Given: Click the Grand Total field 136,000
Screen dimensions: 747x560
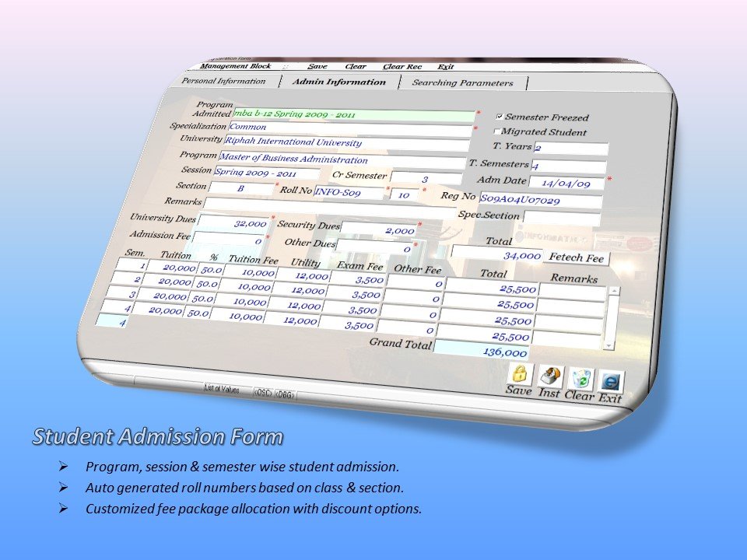Looking at the screenshot, I should click(x=481, y=350).
